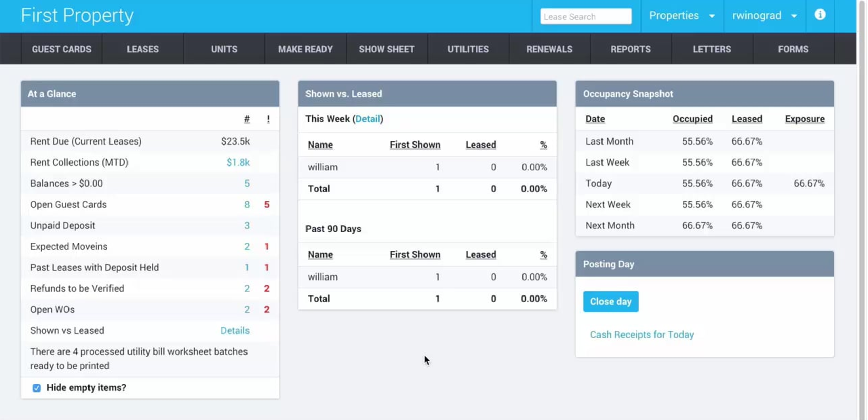Click into the Lease Search field

point(586,17)
